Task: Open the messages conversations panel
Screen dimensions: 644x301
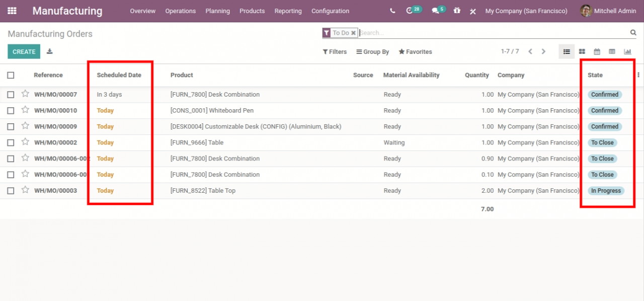Action: (436, 10)
